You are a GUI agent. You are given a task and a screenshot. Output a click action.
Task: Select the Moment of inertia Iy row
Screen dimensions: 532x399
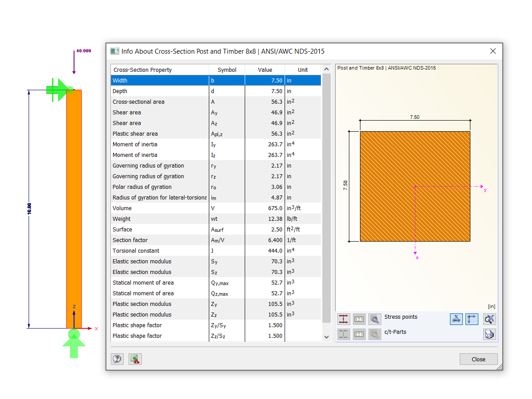pos(160,144)
